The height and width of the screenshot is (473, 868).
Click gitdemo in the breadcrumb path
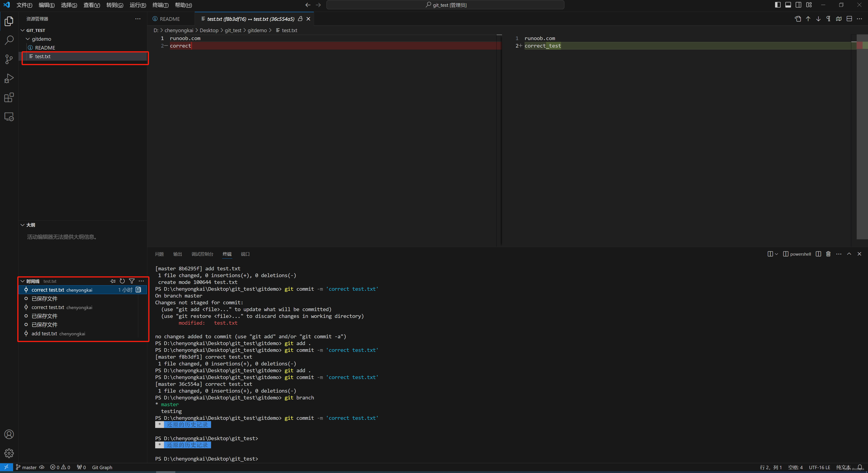pyautogui.click(x=257, y=30)
